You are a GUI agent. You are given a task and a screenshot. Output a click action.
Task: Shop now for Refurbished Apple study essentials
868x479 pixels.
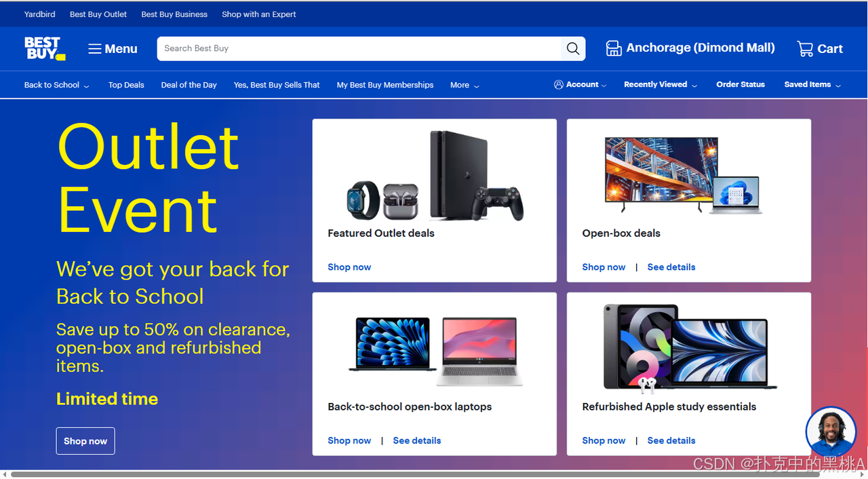click(x=604, y=441)
